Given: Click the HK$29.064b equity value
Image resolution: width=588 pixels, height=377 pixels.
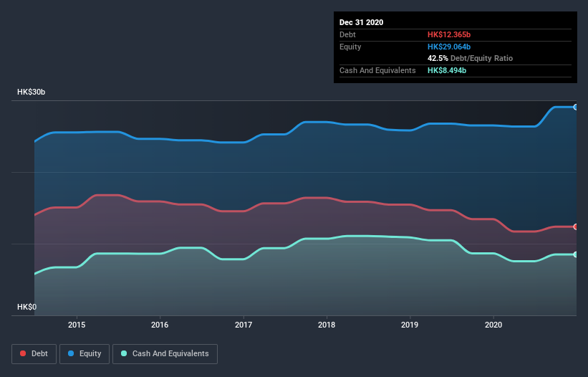Looking at the screenshot, I should click(449, 47).
